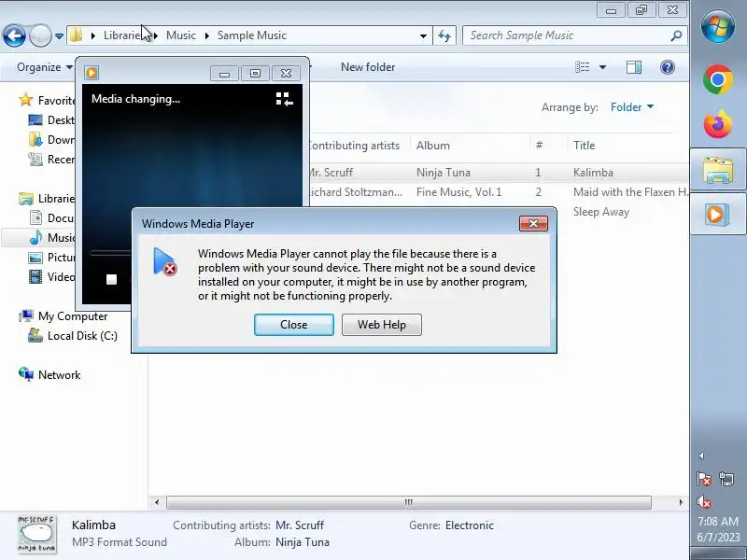Image resolution: width=747 pixels, height=560 pixels.
Task: Click the scroll right arrow
Action: (681, 502)
